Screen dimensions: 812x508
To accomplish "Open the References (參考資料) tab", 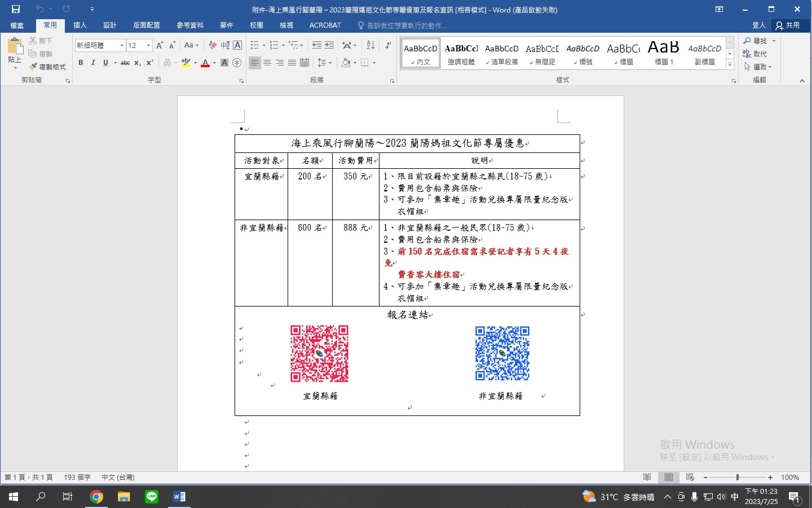I will coord(190,25).
